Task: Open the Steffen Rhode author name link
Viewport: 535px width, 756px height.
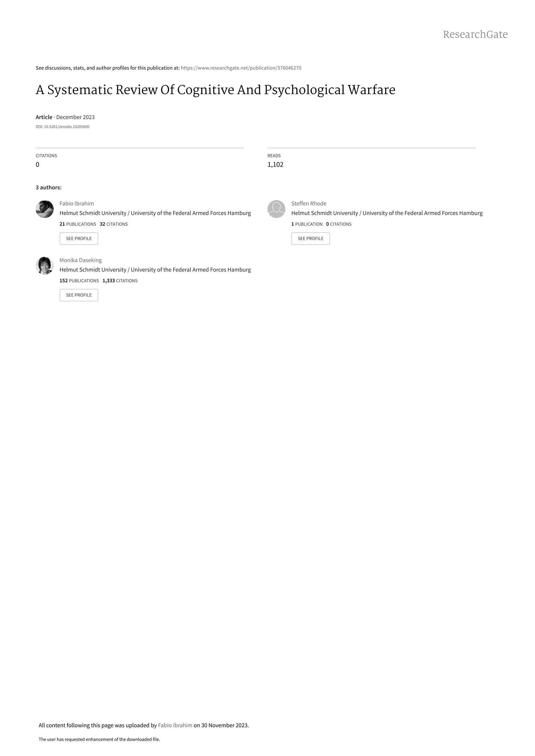Action: [309, 203]
